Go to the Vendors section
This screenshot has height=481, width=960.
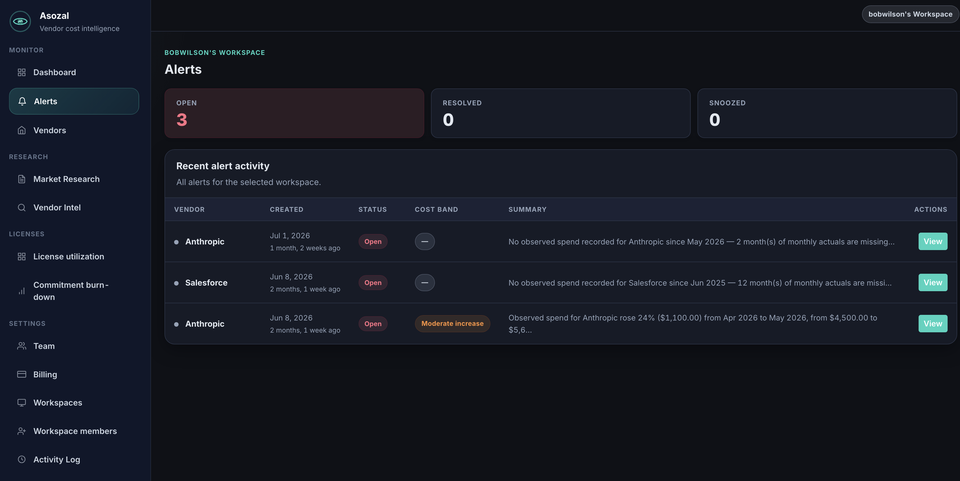point(74,130)
